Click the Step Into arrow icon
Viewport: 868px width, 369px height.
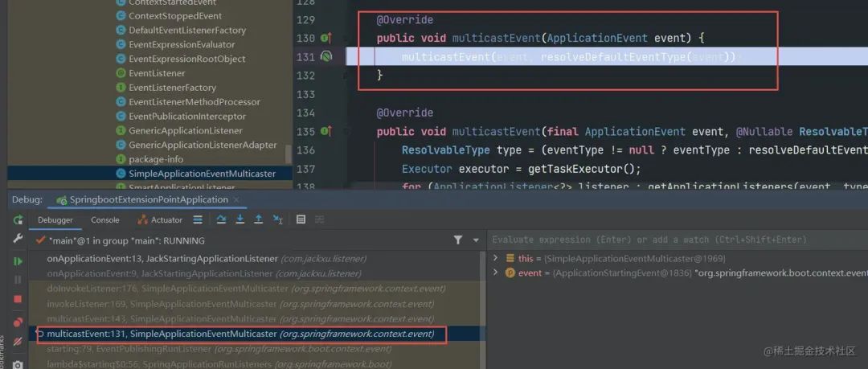click(240, 220)
